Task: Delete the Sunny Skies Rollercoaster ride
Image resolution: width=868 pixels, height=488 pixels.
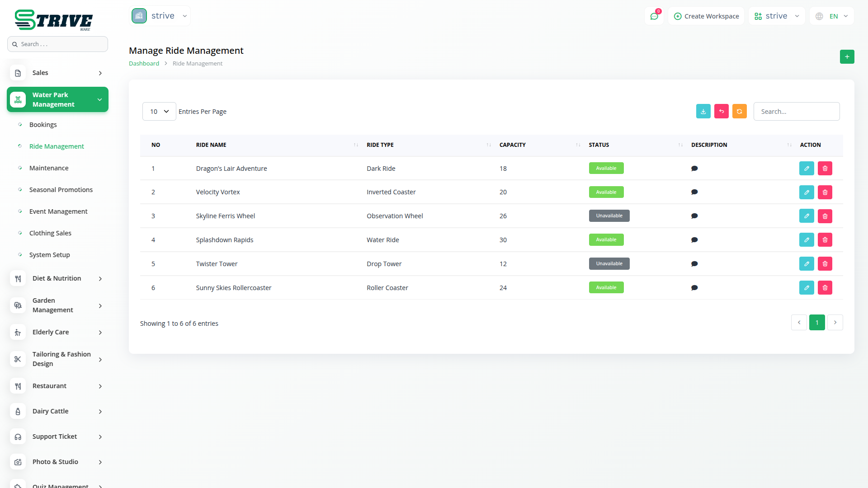Action: (825, 288)
